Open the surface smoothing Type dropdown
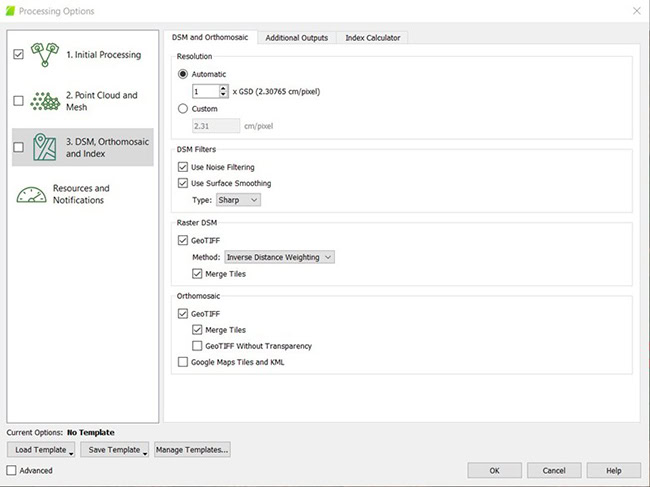650x487 pixels. click(238, 200)
